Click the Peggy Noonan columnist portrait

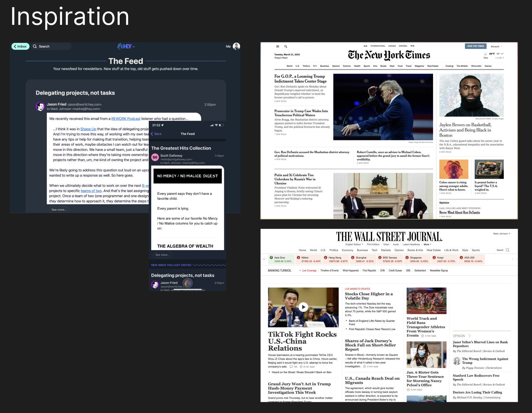[457, 361]
